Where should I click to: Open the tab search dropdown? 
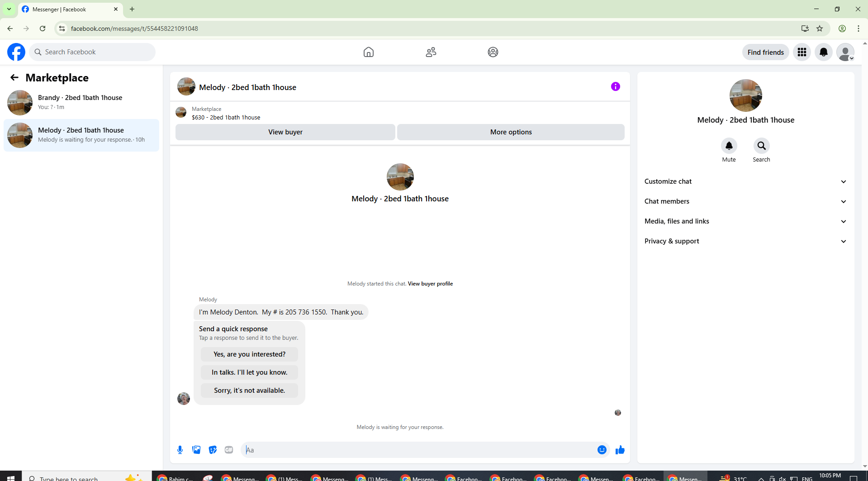click(9, 9)
